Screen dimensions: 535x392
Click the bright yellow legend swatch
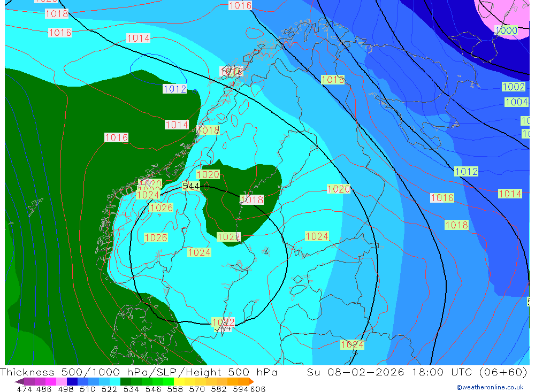tap(179, 381)
